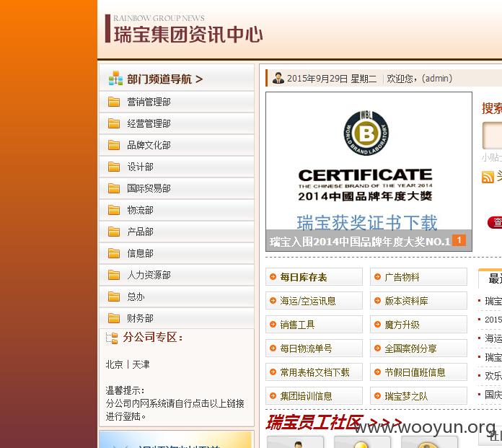Click the folder icon beside 财务部
This screenshot has width=502, height=448.
114,318
